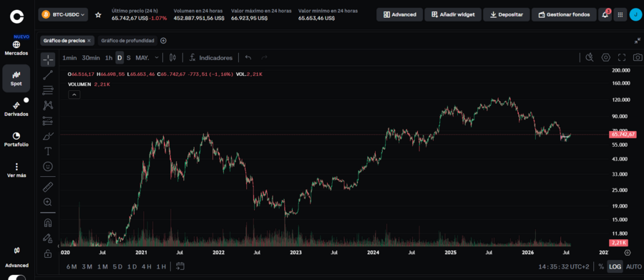This screenshot has width=644, height=280.
Task: Open the apps grid menu
Action: 620,15
